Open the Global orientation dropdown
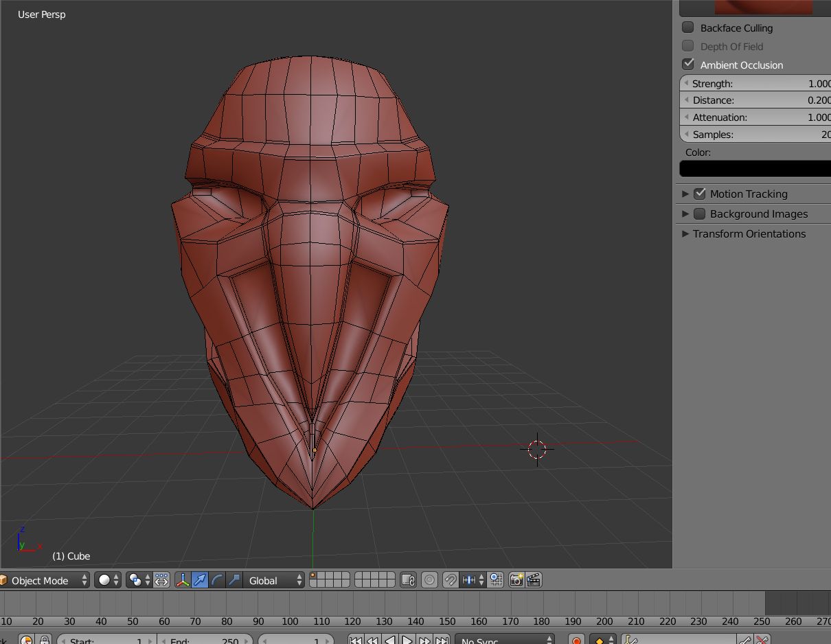The width and height of the screenshot is (831, 644). 274,580
